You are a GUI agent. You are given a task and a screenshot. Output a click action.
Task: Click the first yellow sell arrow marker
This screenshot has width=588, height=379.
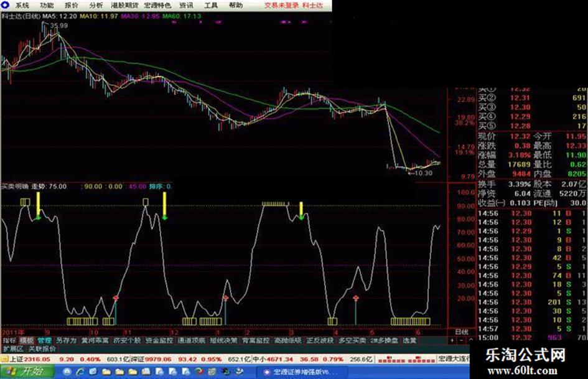point(38,205)
